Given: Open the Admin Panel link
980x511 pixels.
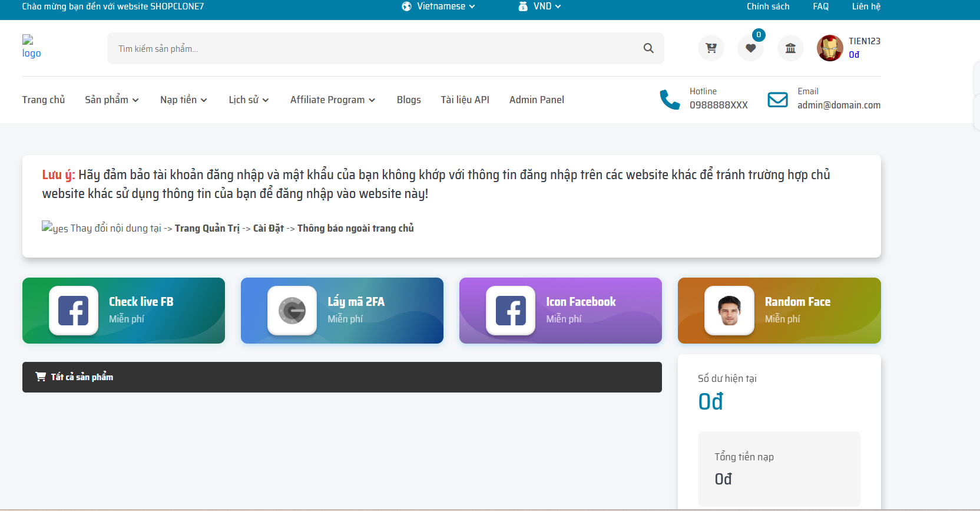Looking at the screenshot, I should (537, 100).
